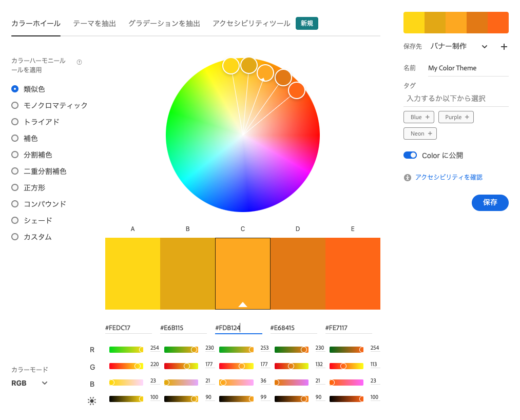
Task: Select the モノクロマティック harmony rule
Action: pyautogui.click(x=15, y=105)
